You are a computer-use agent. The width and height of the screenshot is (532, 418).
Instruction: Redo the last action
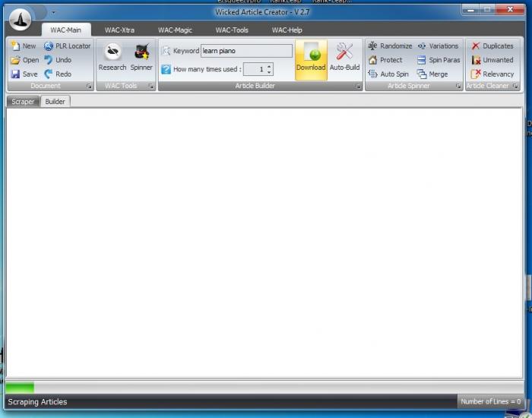(58, 74)
